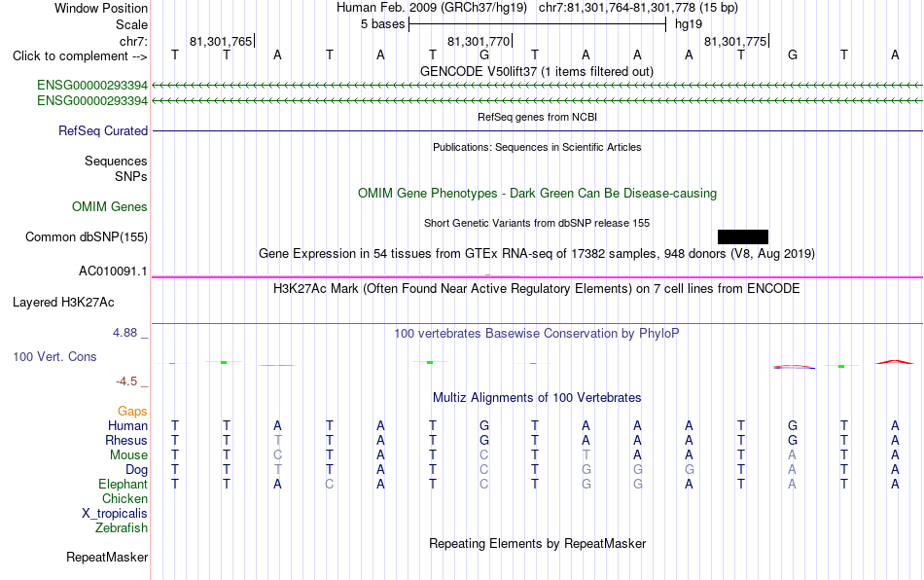The image size is (924, 580).
Task: Click the Mouse species row label
Action: pyautogui.click(x=128, y=455)
